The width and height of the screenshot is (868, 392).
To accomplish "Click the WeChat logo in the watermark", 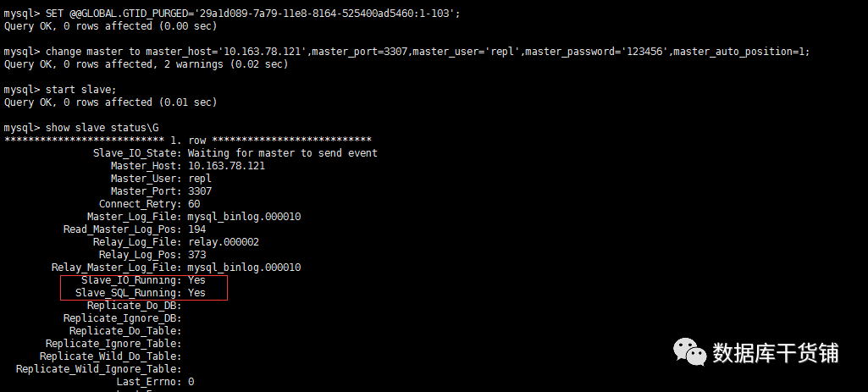I will coord(689,351).
